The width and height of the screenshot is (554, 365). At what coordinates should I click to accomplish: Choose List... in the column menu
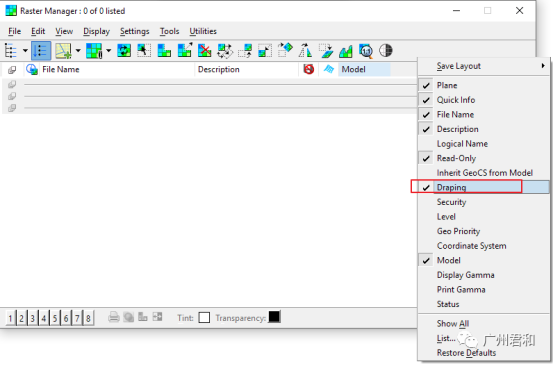(484, 338)
